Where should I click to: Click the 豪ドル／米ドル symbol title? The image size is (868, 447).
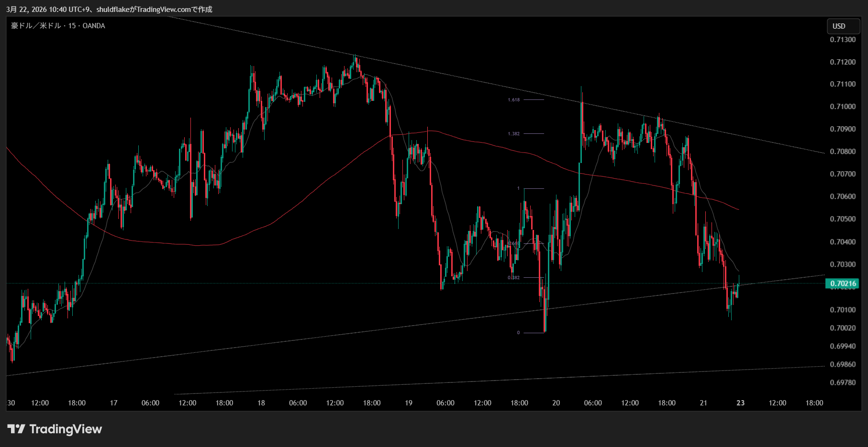(36, 26)
